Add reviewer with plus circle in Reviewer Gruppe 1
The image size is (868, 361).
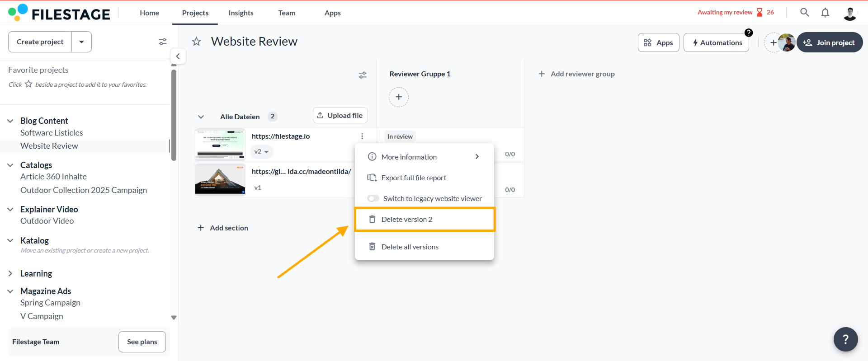click(398, 97)
